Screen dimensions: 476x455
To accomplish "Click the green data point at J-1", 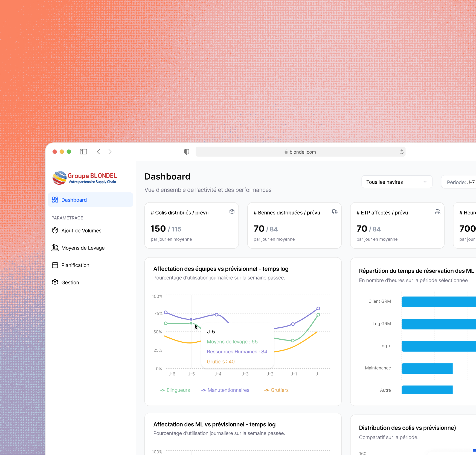I will [x=293, y=340].
